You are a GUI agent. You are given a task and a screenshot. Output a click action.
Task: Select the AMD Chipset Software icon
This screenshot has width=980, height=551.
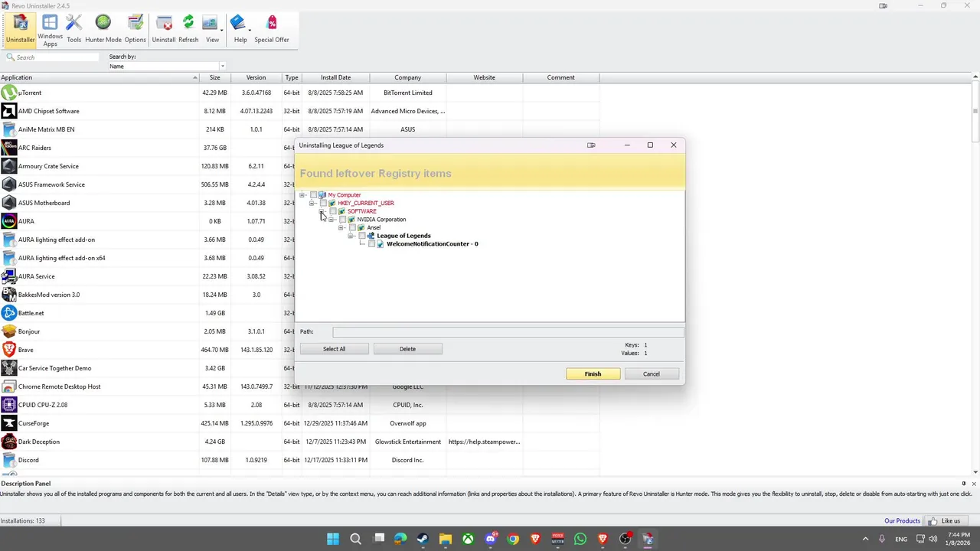click(8, 111)
